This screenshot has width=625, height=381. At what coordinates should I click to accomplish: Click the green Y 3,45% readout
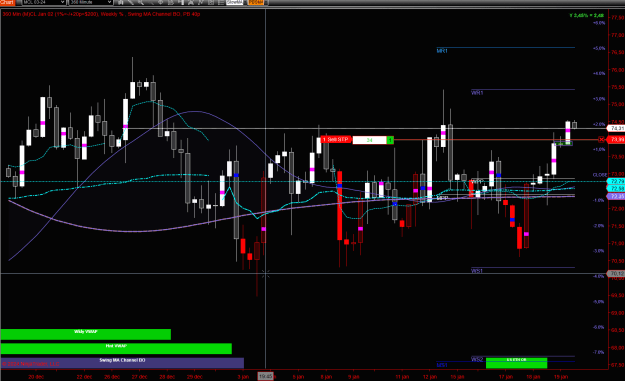pyautogui.click(x=586, y=16)
